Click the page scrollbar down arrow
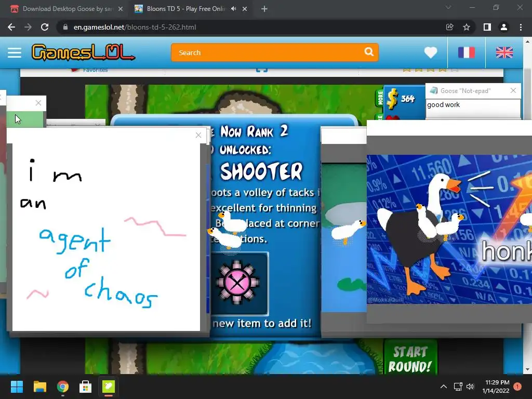Viewport: 532px width, 399px height. 527,369
